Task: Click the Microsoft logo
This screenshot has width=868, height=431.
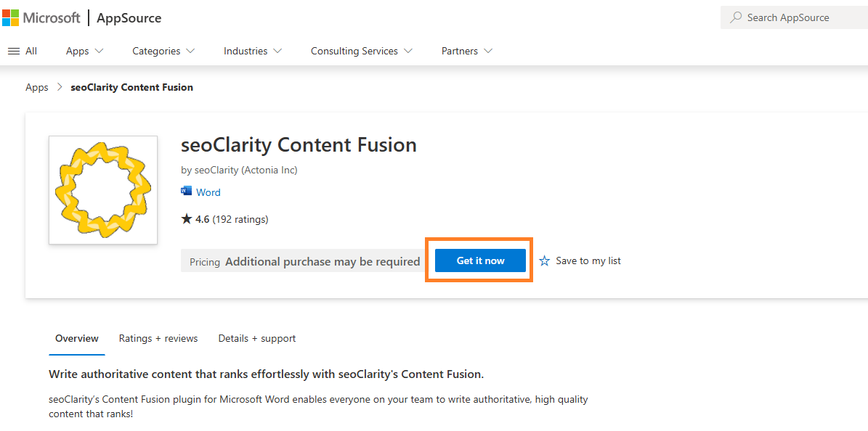Action: [41, 18]
